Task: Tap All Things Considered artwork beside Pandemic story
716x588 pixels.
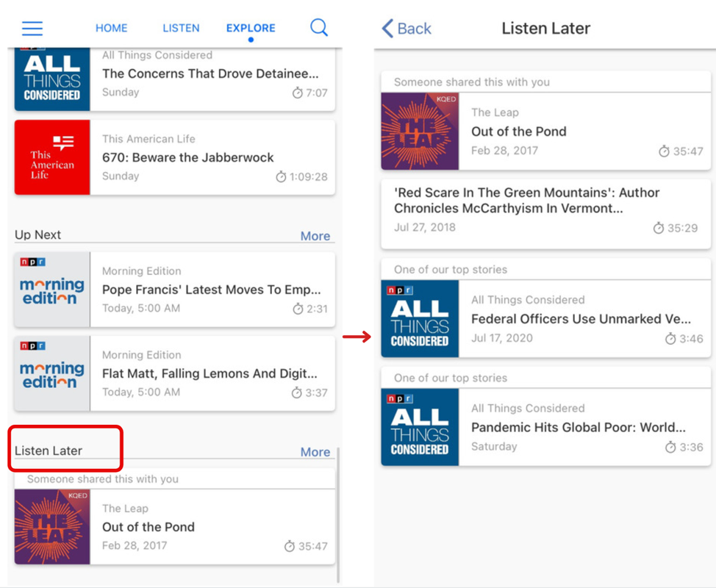Action: pyautogui.click(x=420, y=427)
